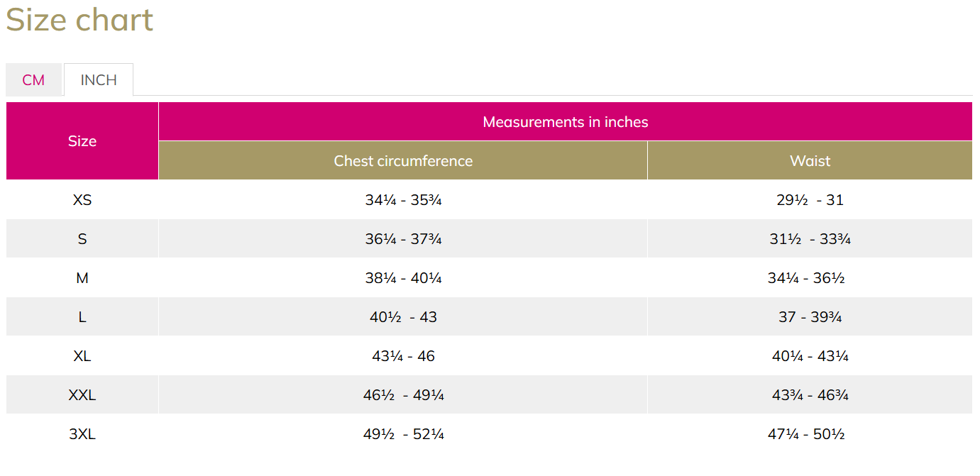This screenshot has height=476, width=980.
Task: Click the Size column header
Action: click(x=82, y=141)
